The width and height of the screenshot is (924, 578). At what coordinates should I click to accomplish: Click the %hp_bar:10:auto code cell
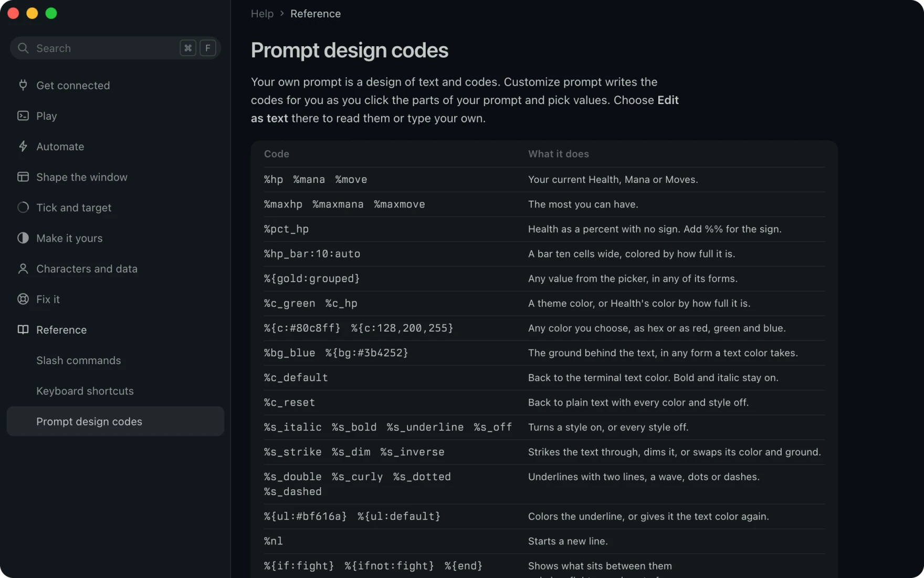click(312, 253)
